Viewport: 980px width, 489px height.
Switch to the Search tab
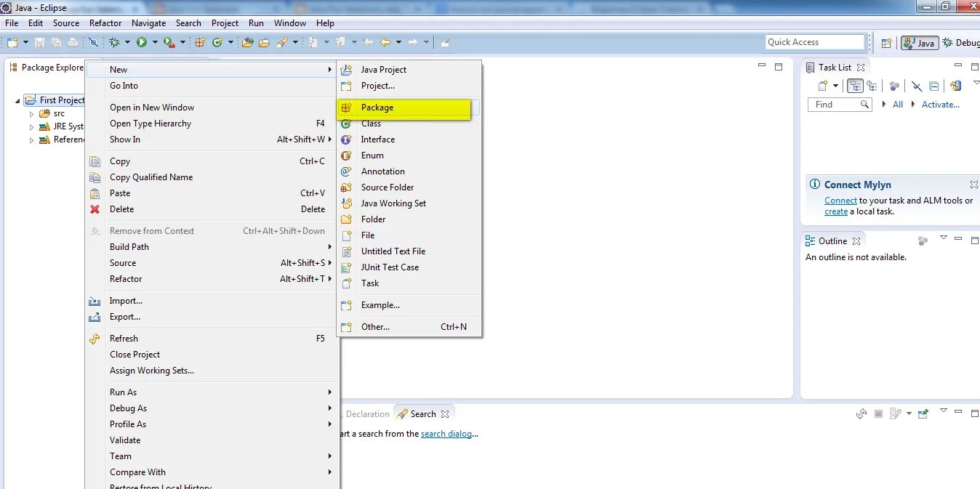coord(424,414)
